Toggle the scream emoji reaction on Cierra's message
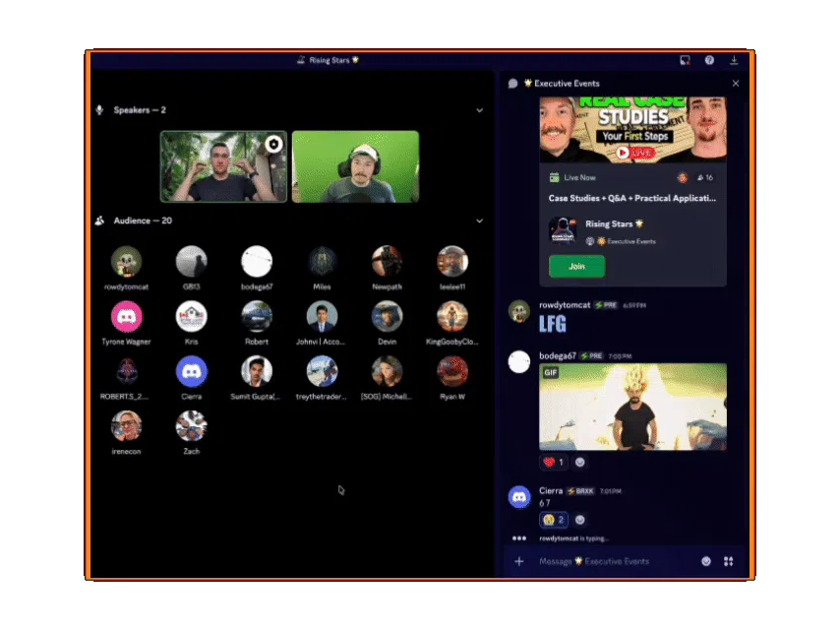The image size is (840, 630). [x=554, y=520]
